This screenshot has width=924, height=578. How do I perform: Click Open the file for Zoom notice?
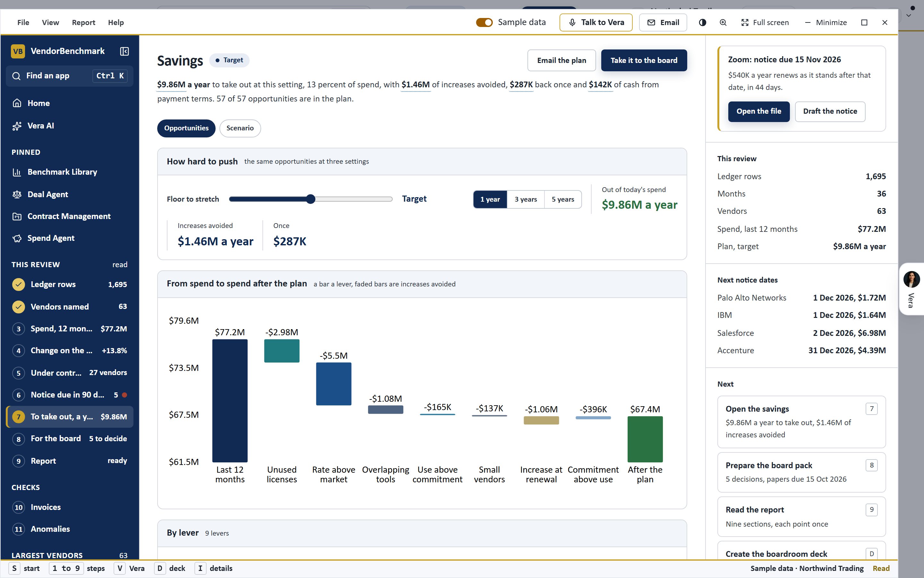(759, 111)
